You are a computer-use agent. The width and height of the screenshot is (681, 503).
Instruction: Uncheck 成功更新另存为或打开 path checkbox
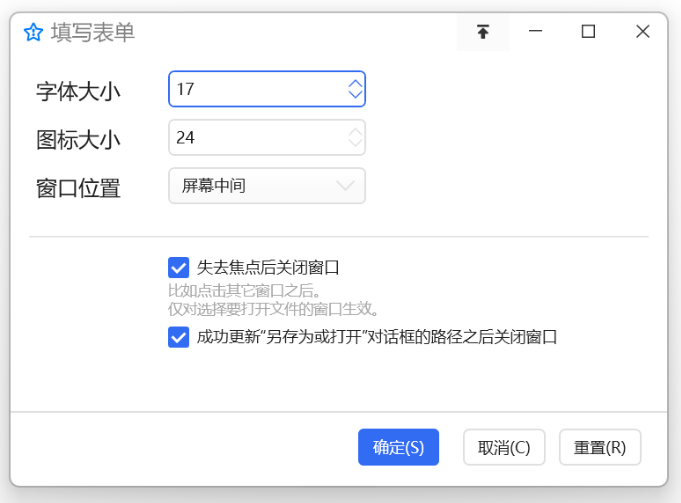[x=179, y=337]
